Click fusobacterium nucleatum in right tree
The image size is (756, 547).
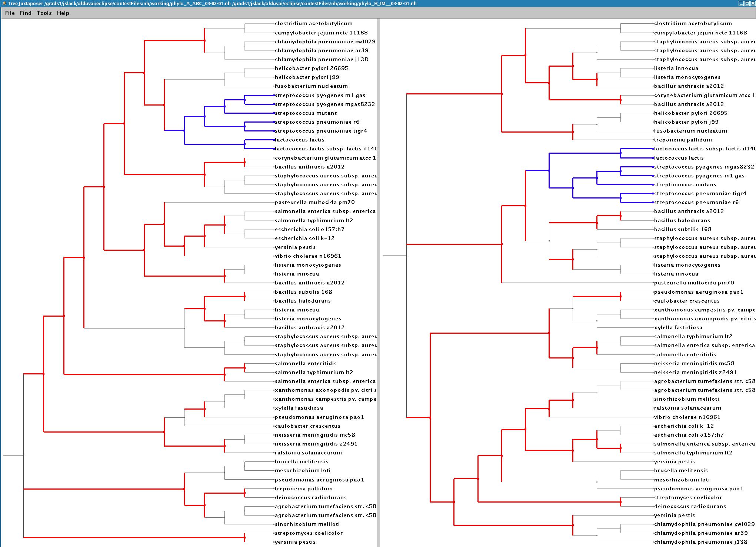tap(690, 131)
